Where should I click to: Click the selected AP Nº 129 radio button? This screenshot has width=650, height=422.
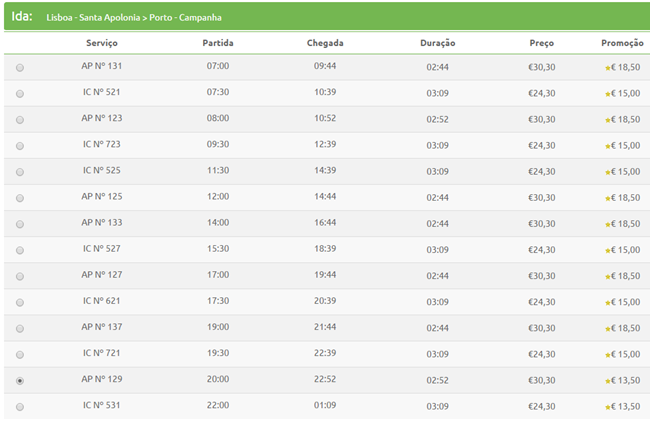19,381
